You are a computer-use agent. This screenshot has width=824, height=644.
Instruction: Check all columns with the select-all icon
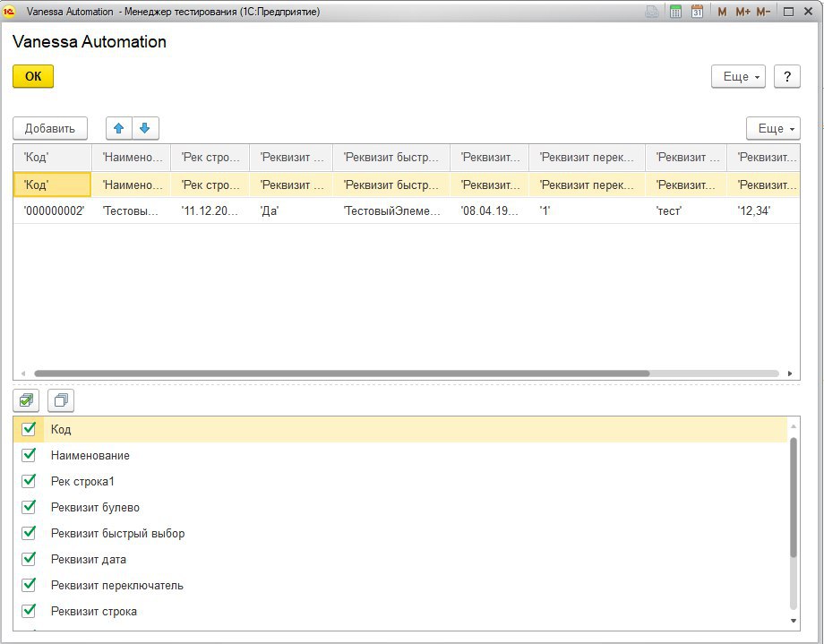(26, 400)
